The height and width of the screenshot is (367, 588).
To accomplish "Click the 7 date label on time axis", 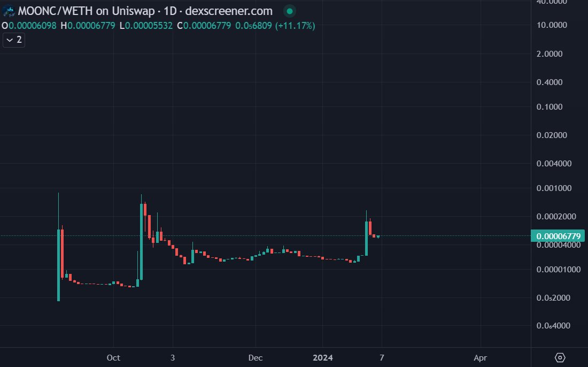I will click(x=382, y=357).
